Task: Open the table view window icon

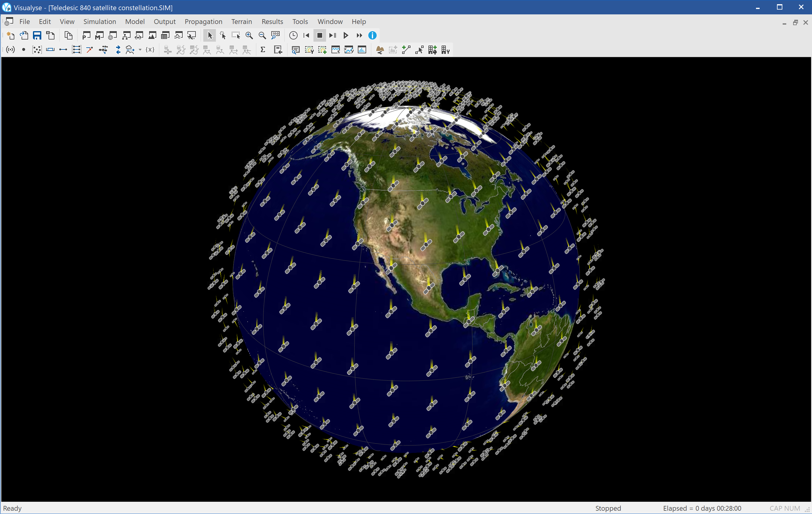Action: click(x=165, y=35)
